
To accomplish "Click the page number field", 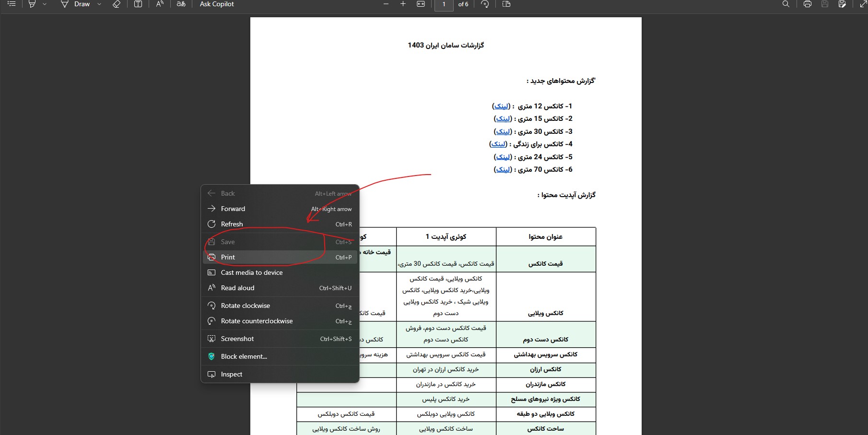I will [444, 4].
